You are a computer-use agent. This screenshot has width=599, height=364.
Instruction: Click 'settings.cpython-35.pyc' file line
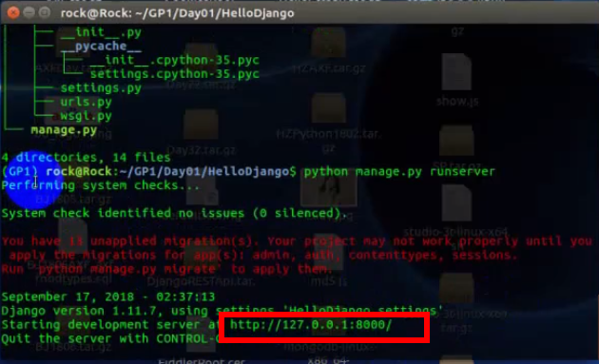click(x=175, y=74)
